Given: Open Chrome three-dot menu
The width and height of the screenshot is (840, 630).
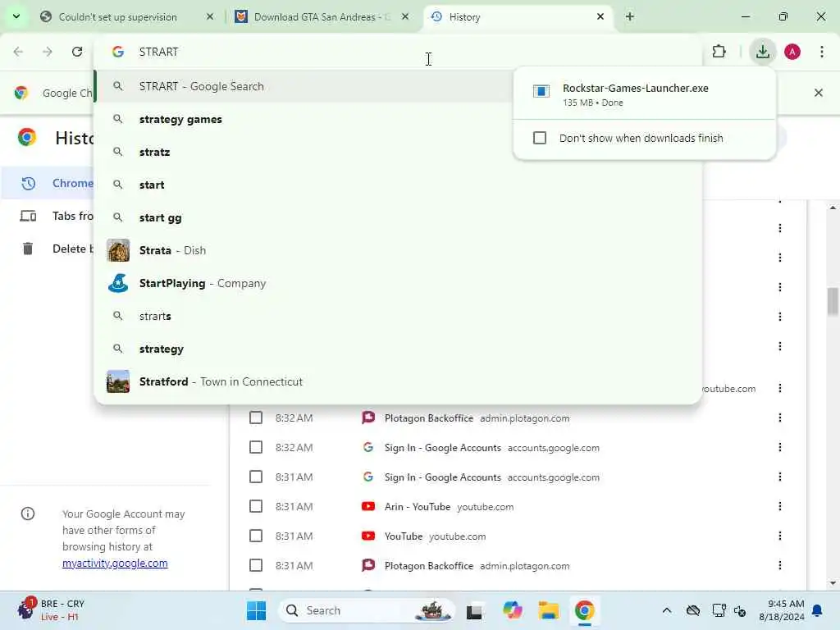Looking at the screenshot, I should pos(822,52).
